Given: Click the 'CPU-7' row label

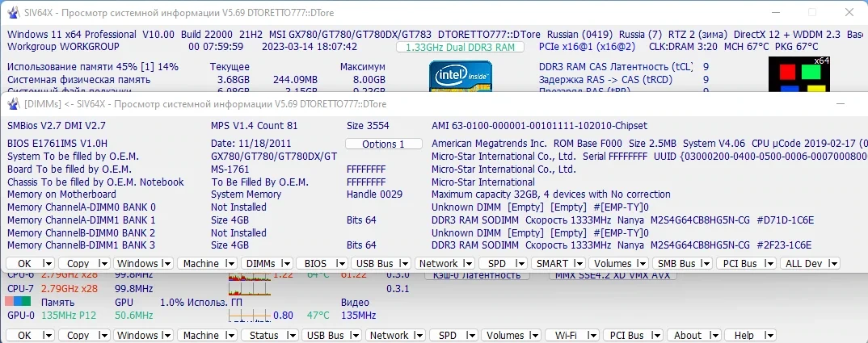Looking at the screenshot, I should point(21,289).
